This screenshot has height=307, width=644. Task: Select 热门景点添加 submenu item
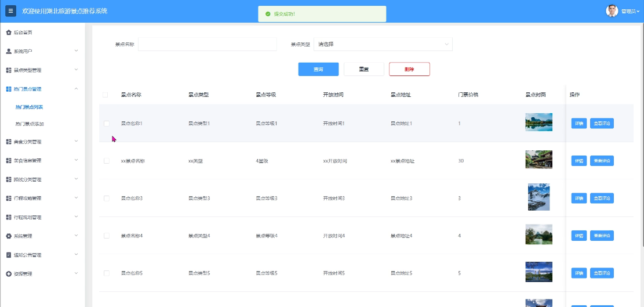[30, 124]
